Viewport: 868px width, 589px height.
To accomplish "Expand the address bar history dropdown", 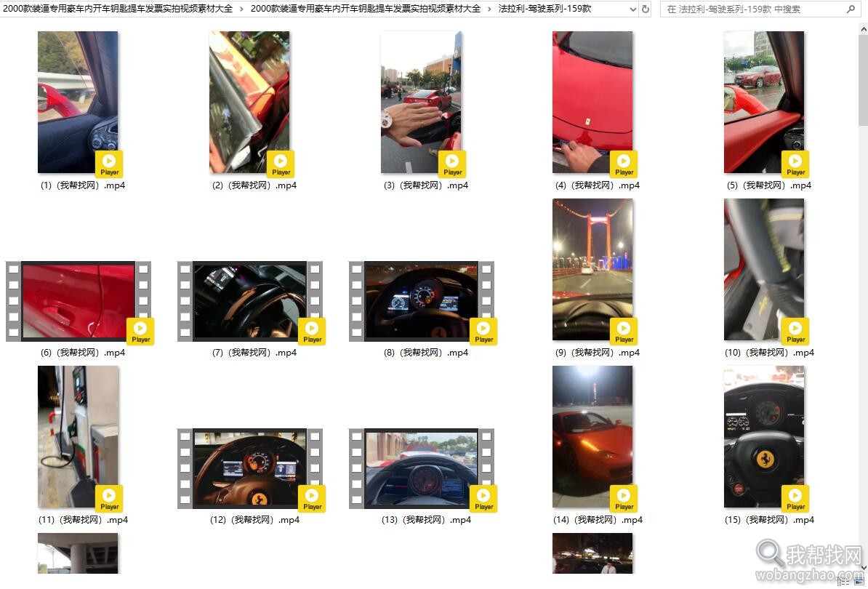I will coord(632,9).
